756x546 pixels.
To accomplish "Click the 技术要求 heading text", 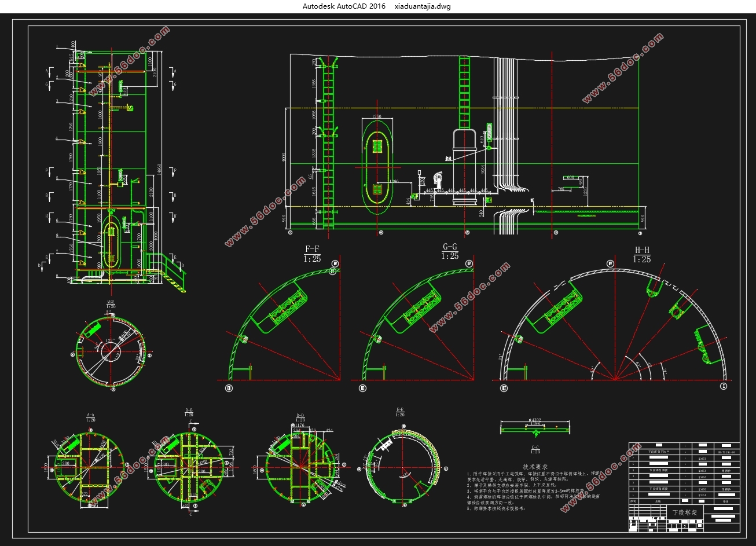I will point(535,466).
